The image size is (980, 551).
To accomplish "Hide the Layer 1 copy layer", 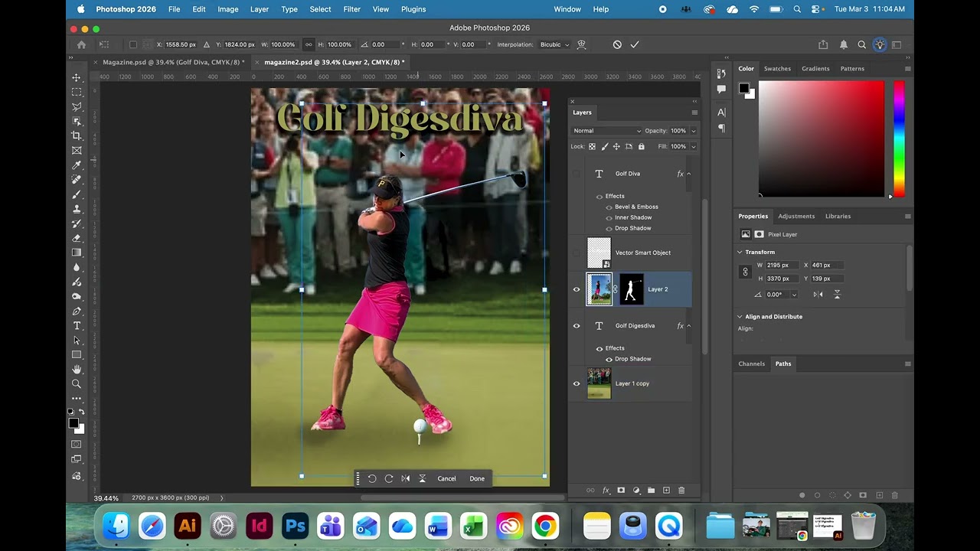I will [x=577, y=383].
